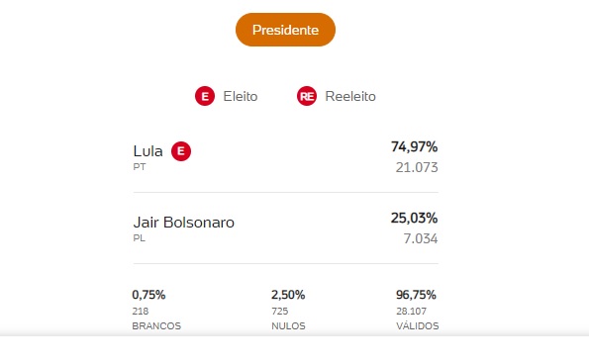Click the PT party label
Screen dimensions: 589x364
point(140,167)
